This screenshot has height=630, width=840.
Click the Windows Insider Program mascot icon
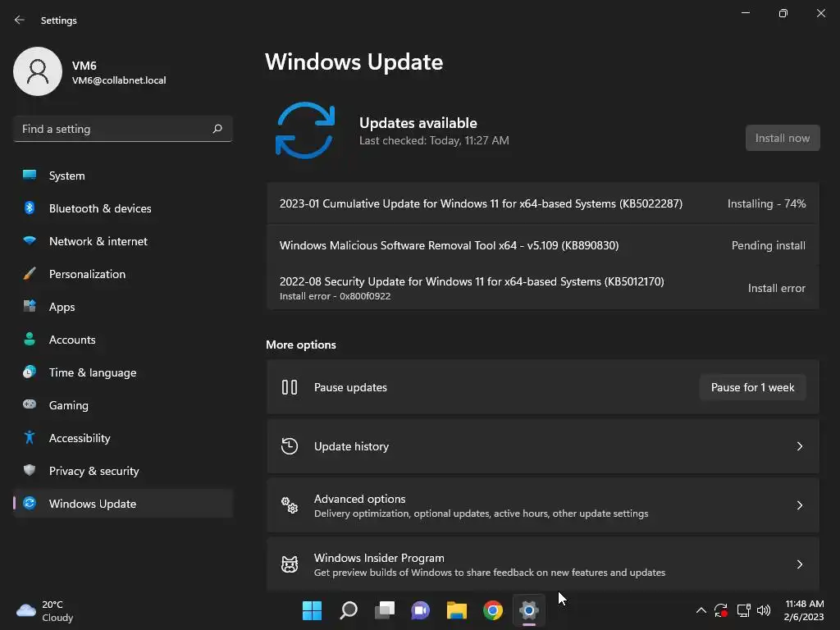point(290,564)
